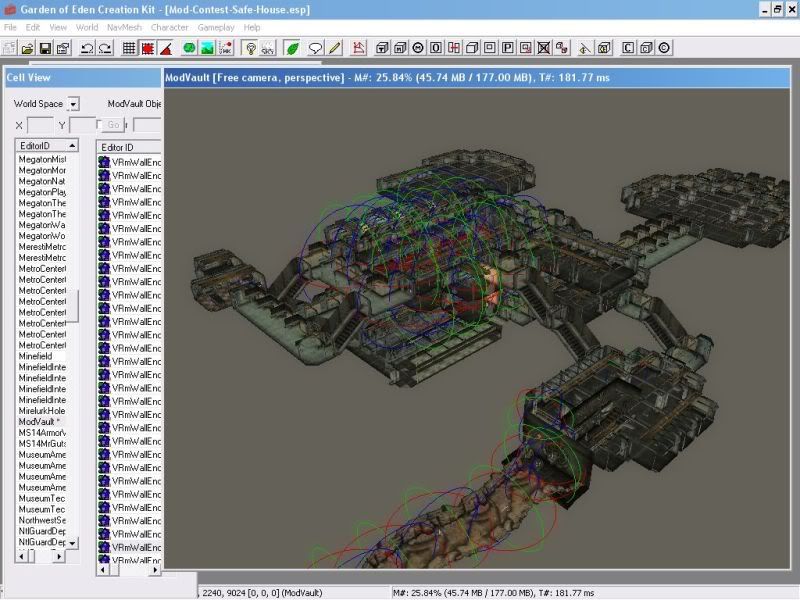Open the Help menu
800x600 pixels.
click(x=252, y=28)
